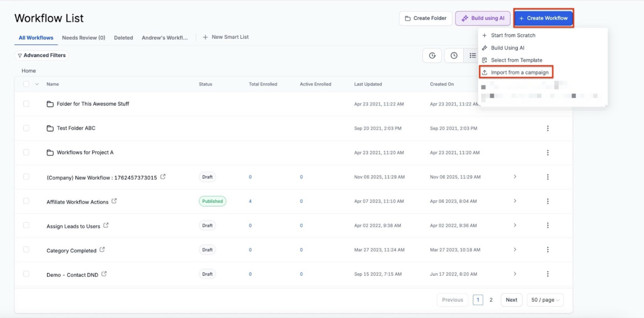Click the clock icon in the toolbar
The image size is (644, 318).
454,55
